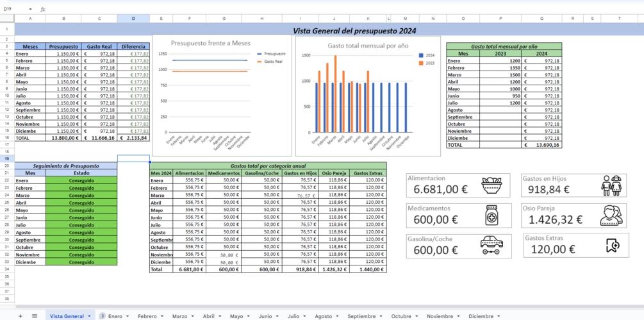Switch to the Enero sheet tab

pos(115,316)
